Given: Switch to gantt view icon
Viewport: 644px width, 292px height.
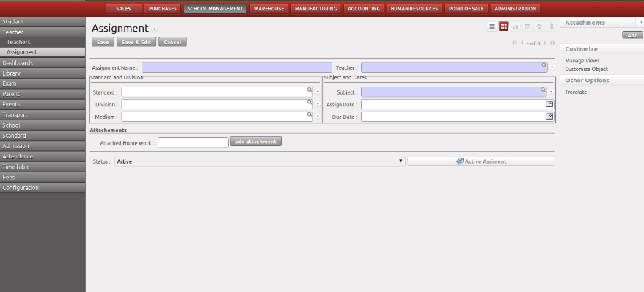Looking at the screenshot, I should coord(539,26).
